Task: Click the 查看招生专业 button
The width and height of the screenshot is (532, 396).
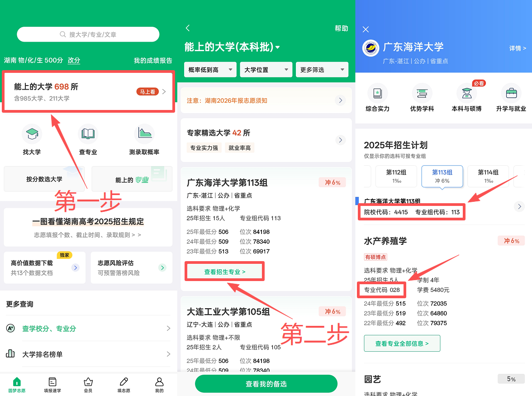Action: pyautogui.click(x=225, y=272)
